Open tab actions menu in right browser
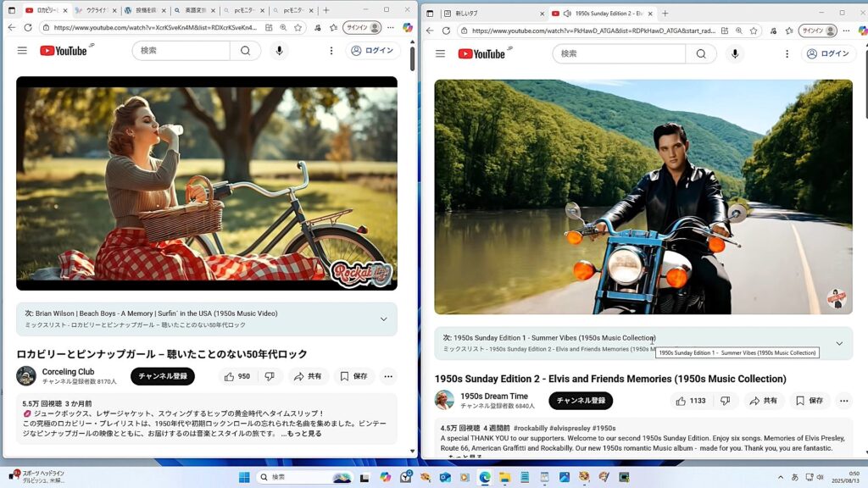The height and width of the screenshot is (488, 868). 430,14
